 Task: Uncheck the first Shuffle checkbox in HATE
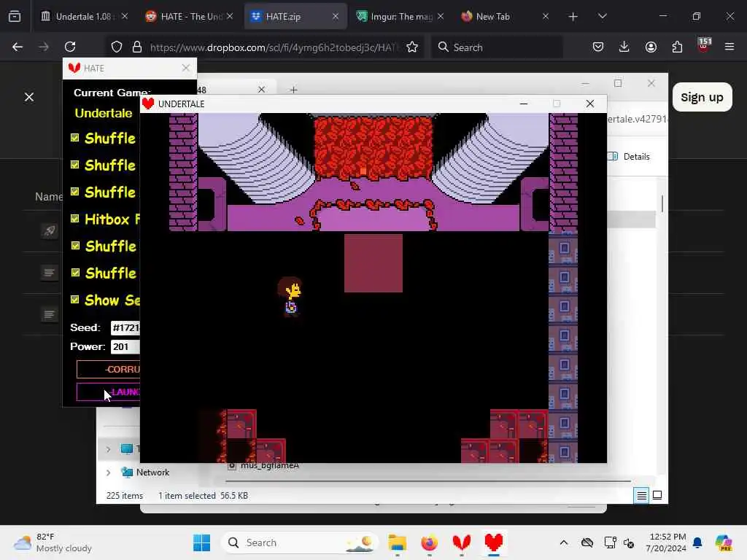pyautogui.click(x=75, y=138)
